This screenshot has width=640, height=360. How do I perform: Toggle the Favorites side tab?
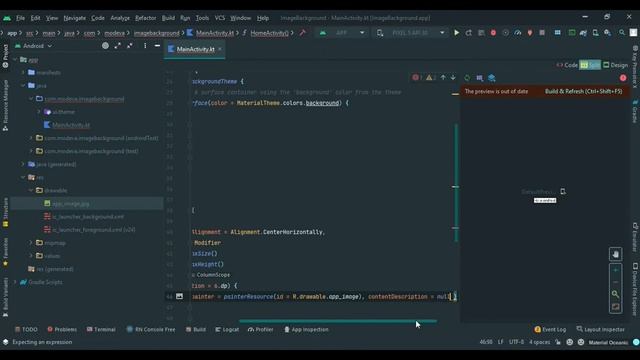[5, 252]
